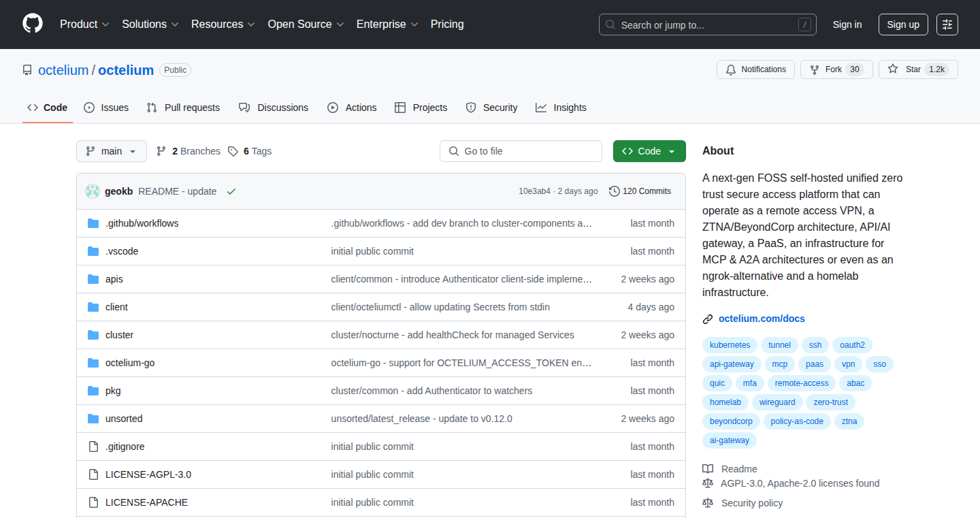Open the pkg folder

point(113,391)
